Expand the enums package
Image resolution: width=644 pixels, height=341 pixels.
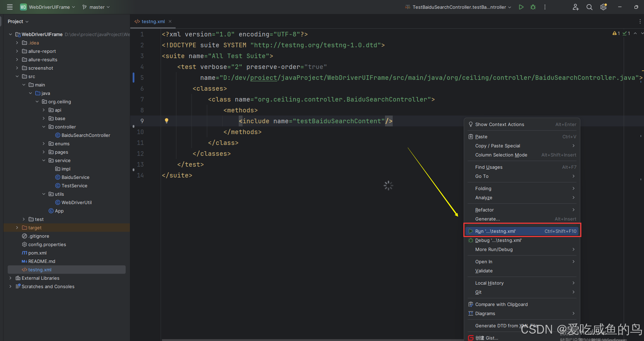(x=44, y=144)
